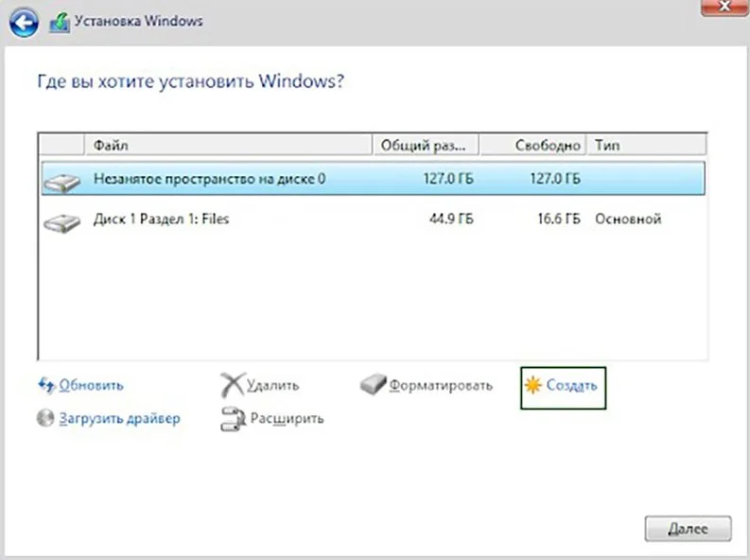Sort by the Общий раз... column header
Viewport: 750px width, 560px height.
426,145
